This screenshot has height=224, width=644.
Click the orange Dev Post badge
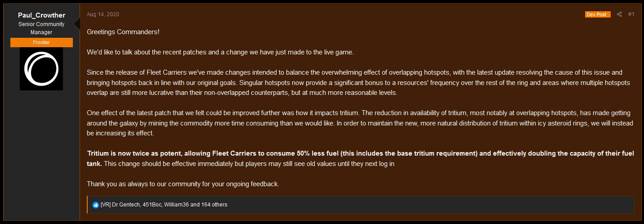tap(598, 14)
